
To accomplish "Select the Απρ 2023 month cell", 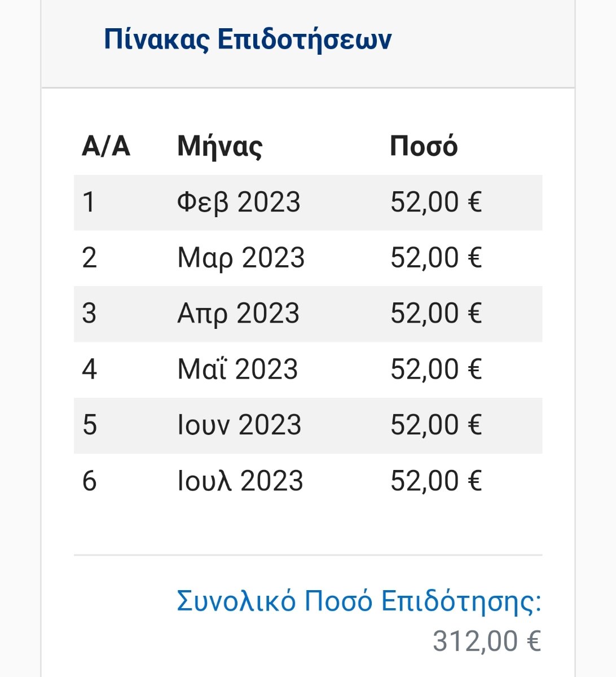I will 239,314.
